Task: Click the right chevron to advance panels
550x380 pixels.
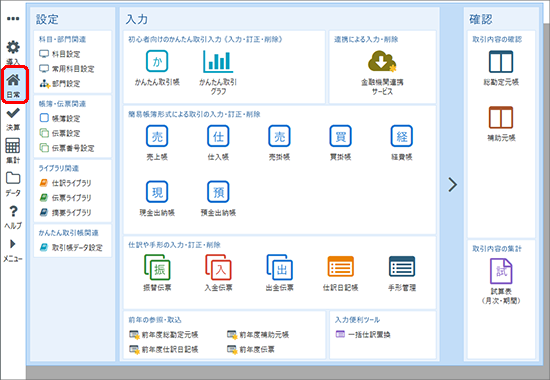Action: pyautogui.click(x=452, y=184)
